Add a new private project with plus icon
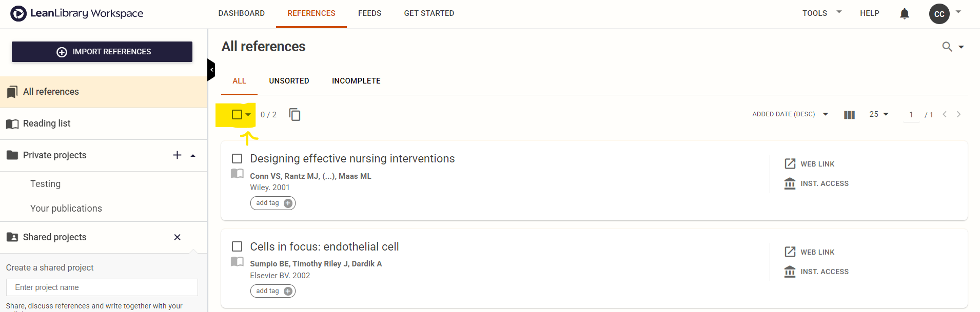 tap(177, 155)
